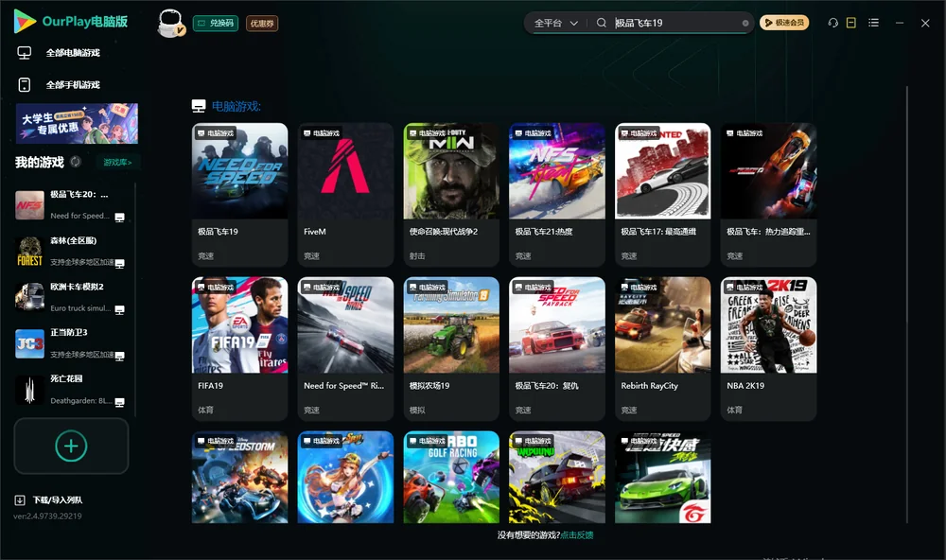946x560 pixels.
Task: Open the 大学生专属优惠 promo banner
Action: (x=78, y=123)
